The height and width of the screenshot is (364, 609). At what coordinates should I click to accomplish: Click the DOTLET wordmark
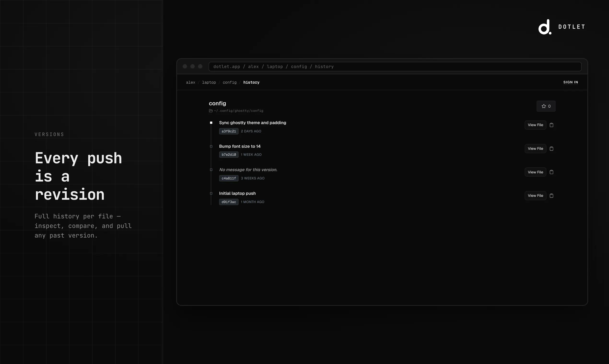pos(572,27)
